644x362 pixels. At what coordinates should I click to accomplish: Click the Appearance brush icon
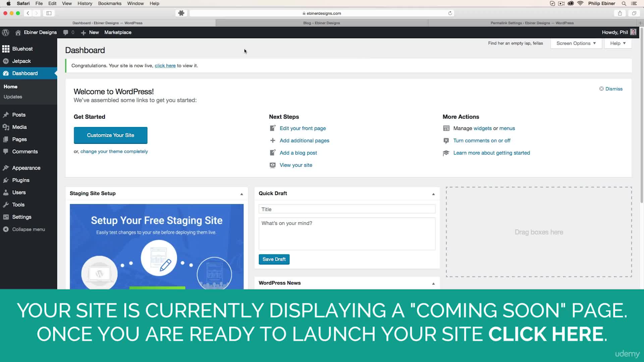click(6, 168)
